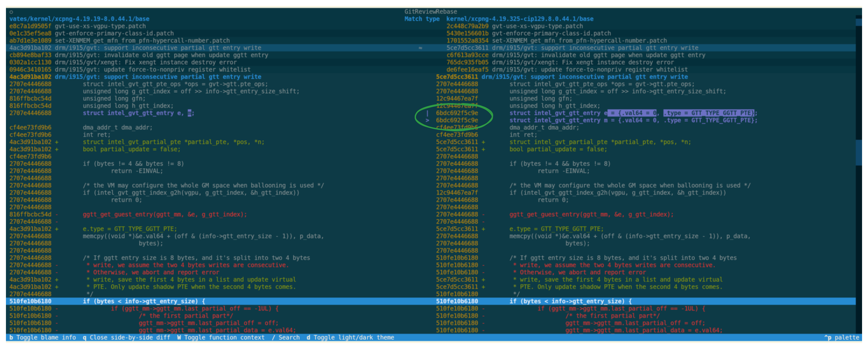Click right added line 'PTE. Only update shadow PTE'
Viewport: 868px width, 349px height.
618,287
